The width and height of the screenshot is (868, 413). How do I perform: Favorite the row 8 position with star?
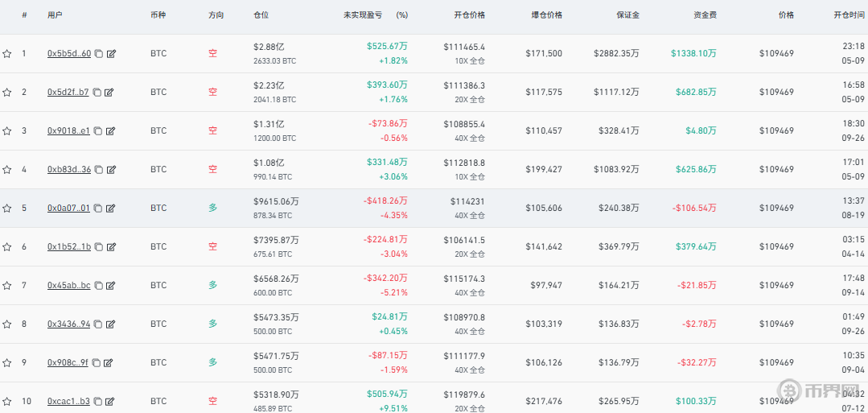pyautogui.click(x=7, y=324)
